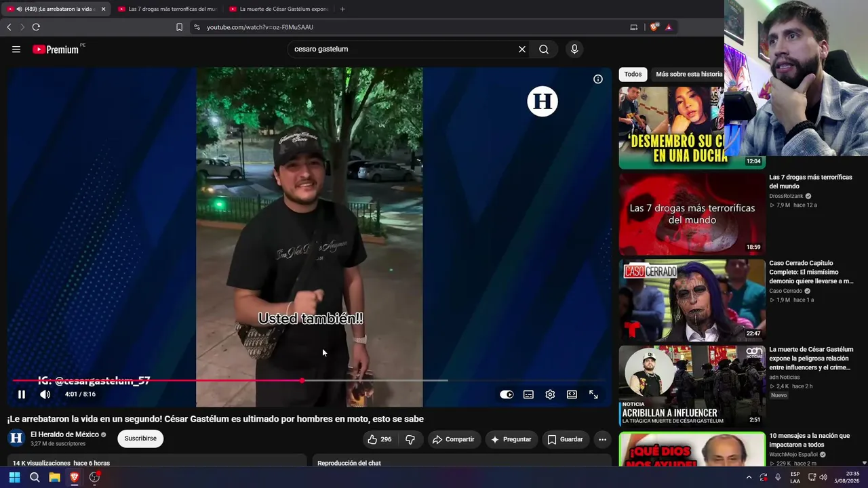This screenshot has height=488, width=868.
Task: Open the El Heraldo de México channel name
Action: pos(64,434)
